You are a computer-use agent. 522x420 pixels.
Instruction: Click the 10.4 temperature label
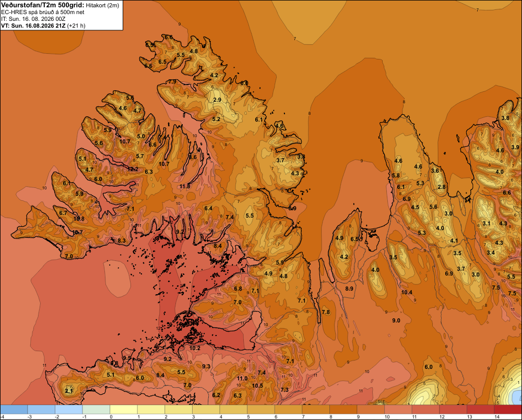coord(407,292)
